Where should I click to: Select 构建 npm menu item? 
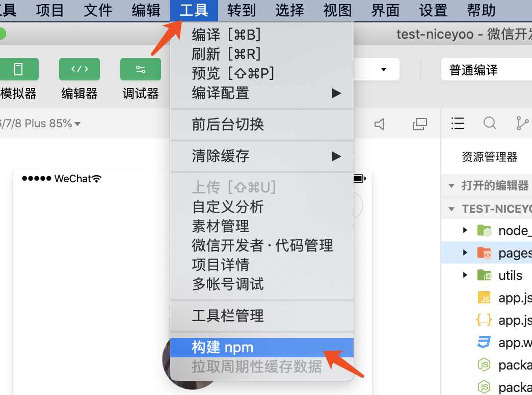click(x=262, y=348)
